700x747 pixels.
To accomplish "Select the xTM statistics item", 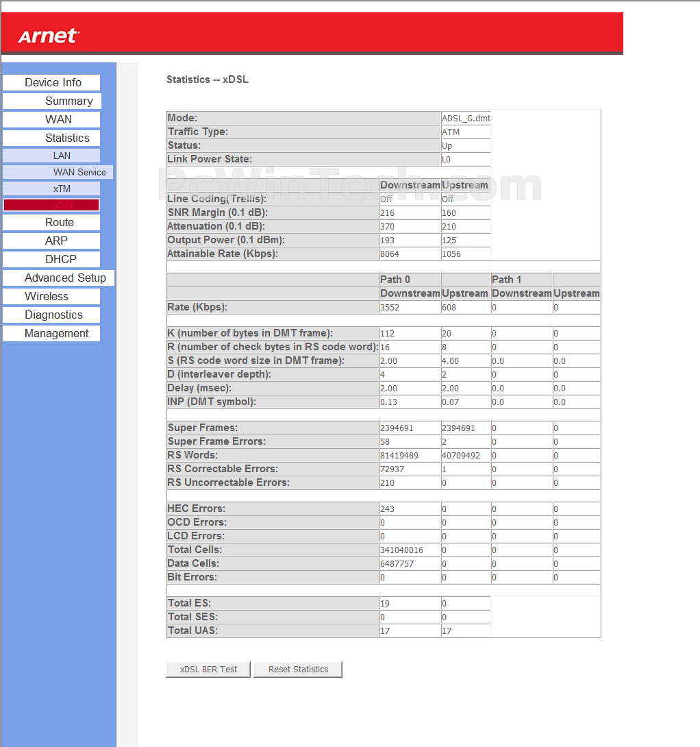I will pyautogui.click(x=51, y=188).
